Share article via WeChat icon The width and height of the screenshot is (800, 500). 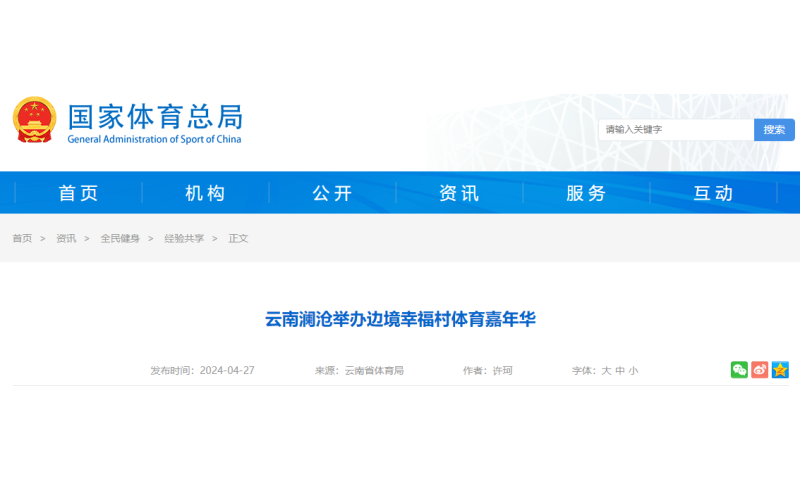[x=739, y=369]
